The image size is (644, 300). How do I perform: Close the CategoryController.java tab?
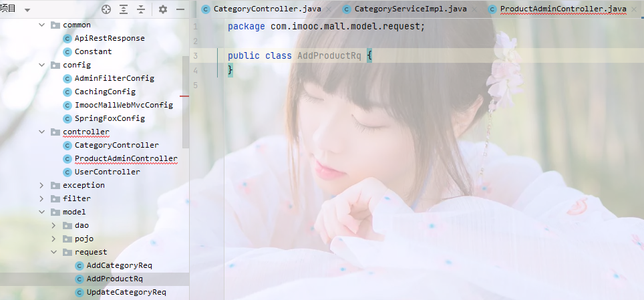pos(329,9)
